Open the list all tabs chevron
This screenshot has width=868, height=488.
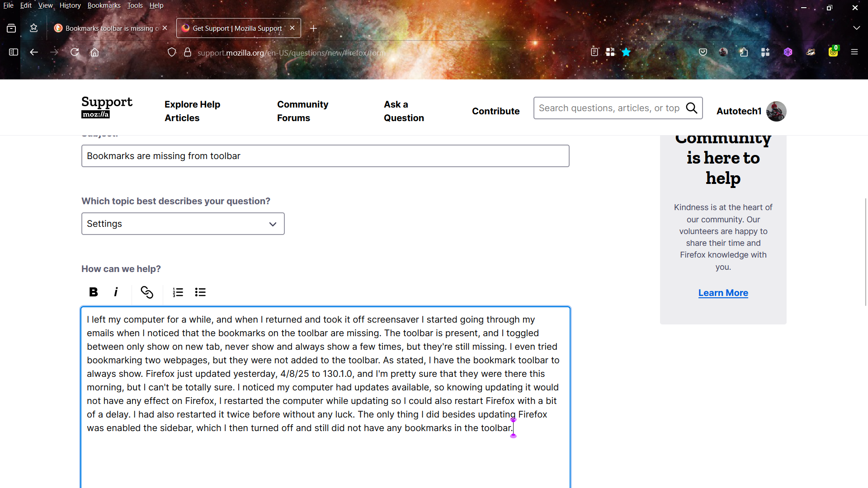[857, 28]
